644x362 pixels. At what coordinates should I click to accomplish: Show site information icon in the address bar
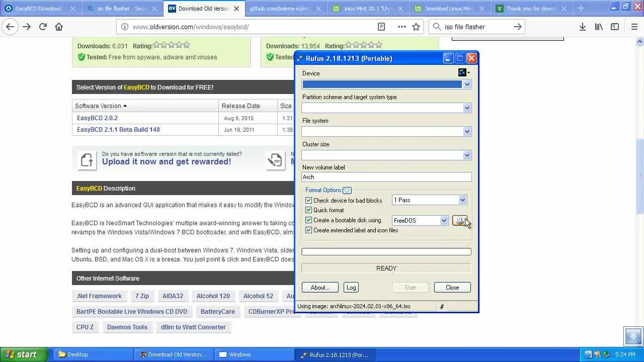124,27
